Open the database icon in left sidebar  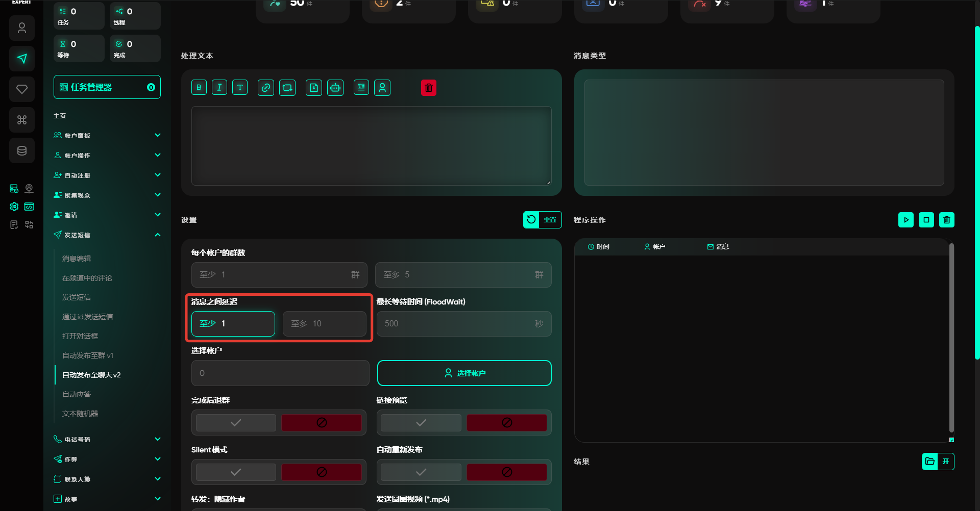pyautogui.click(x=22, y=150)
